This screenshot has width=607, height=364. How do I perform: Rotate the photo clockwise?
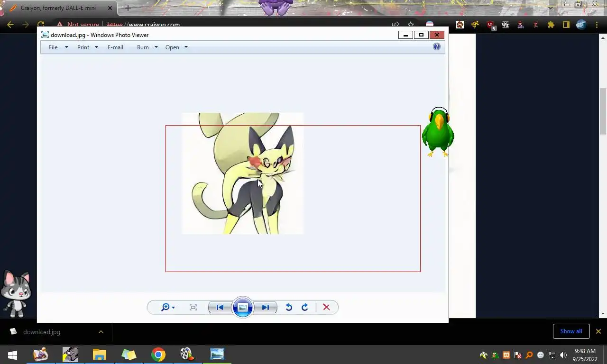pyautogui.click(x=305, y=308)
